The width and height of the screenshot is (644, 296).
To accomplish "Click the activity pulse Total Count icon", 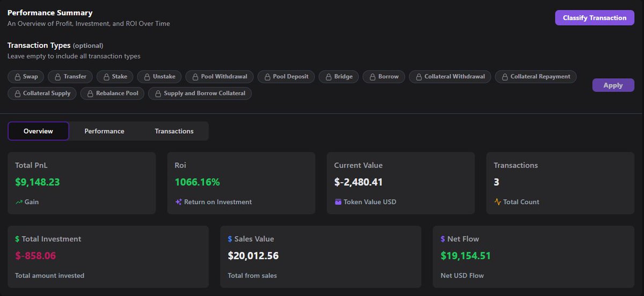I will click(497, 202).
